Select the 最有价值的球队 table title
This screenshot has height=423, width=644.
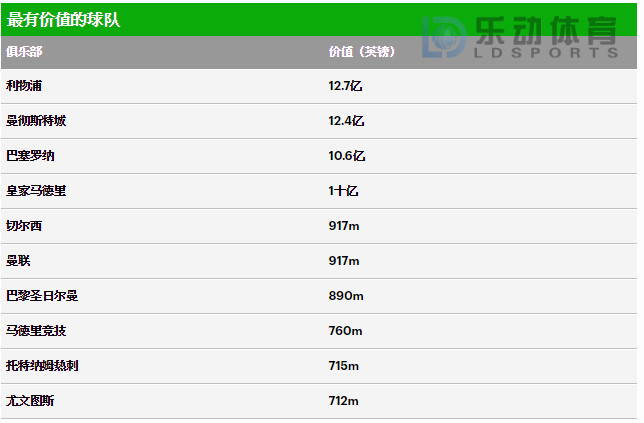tap(64, 19)
